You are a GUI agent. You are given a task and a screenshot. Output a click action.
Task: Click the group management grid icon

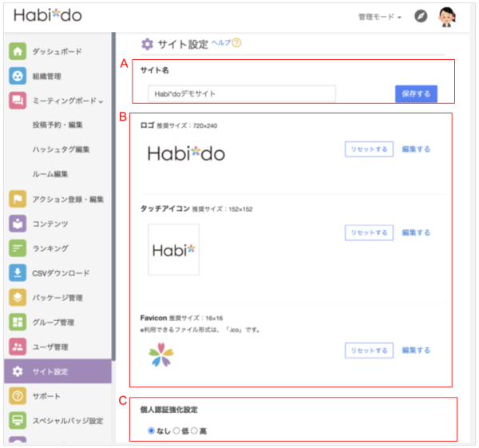click(x=18, y=322)
